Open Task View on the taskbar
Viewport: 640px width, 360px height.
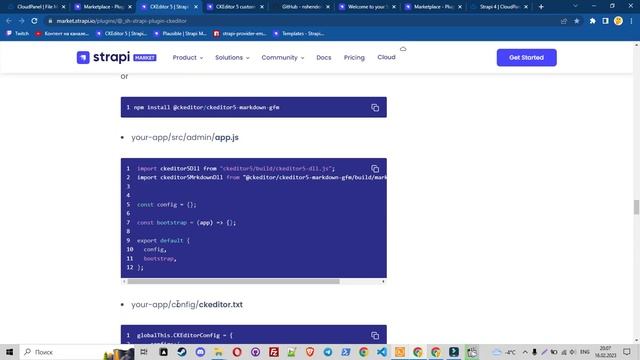coord(144,352)
